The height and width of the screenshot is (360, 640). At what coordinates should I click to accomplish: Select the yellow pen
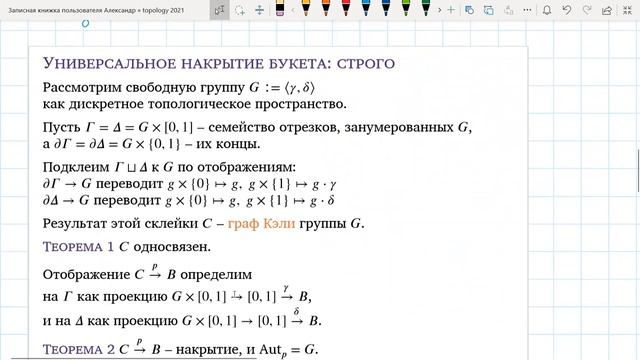[306, 8]
